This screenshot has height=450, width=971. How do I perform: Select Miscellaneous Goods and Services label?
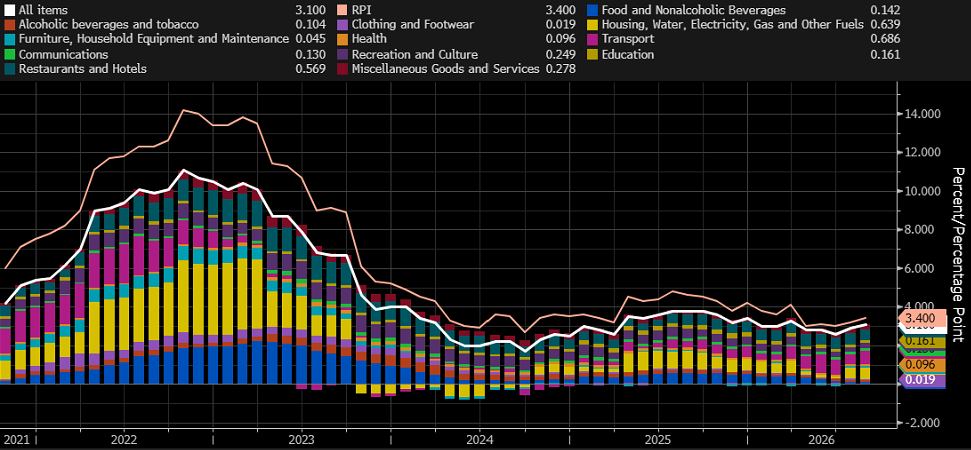point(445,69)
